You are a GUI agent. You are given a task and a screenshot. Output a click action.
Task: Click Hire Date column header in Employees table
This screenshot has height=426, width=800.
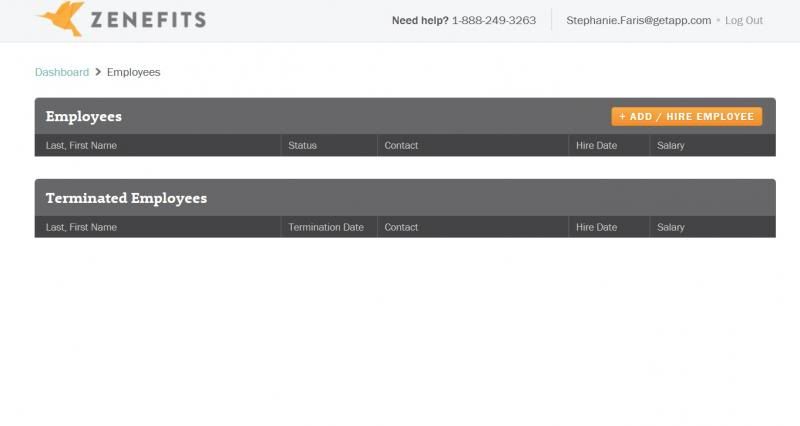coord(596,145)
